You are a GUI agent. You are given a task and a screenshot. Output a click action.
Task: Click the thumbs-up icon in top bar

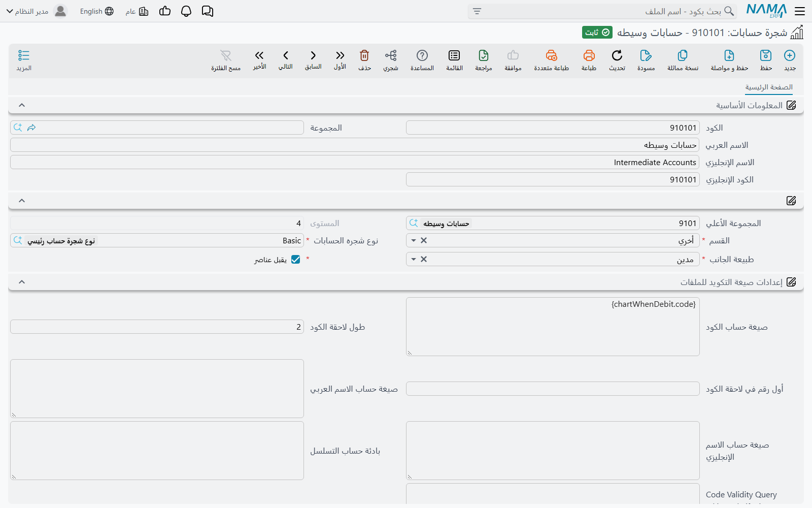tap(165, 11)
